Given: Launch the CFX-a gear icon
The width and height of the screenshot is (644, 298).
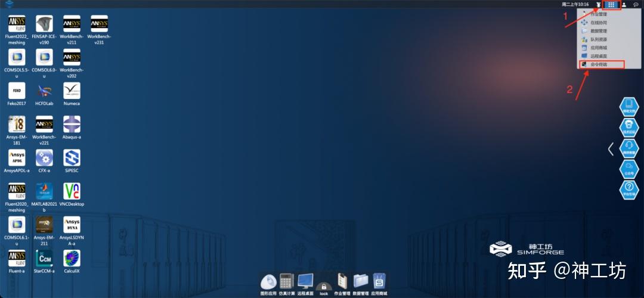Looking at the screenshot, I should [x=44, y=157].
